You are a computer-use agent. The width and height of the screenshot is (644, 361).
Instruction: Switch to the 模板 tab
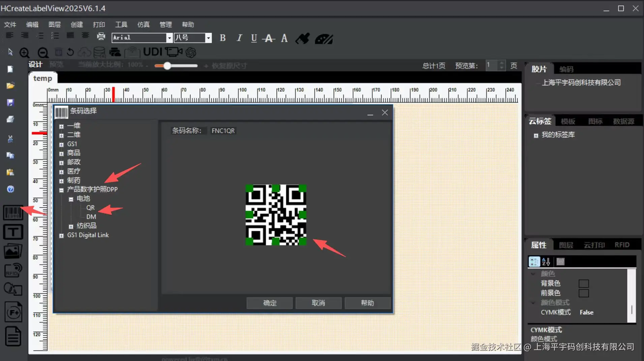568,121
